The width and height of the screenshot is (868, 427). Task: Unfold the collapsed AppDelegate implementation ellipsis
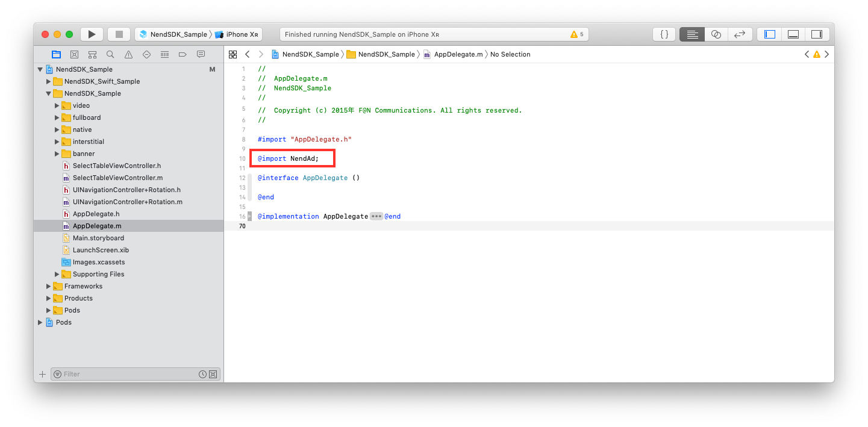pyautogui.click(x=376, y=216)
